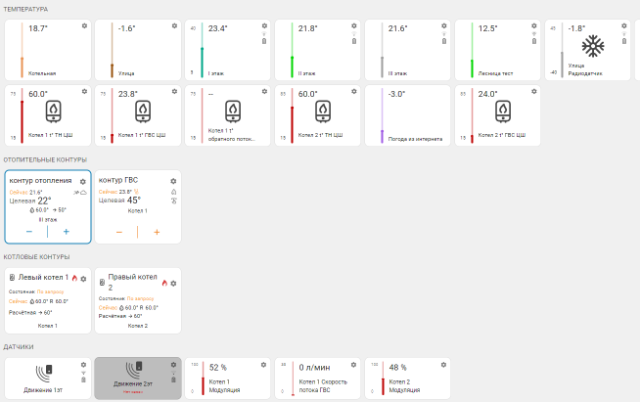
Task: Decrease контур отопления target temperature with minus
Action: (29, 231)
